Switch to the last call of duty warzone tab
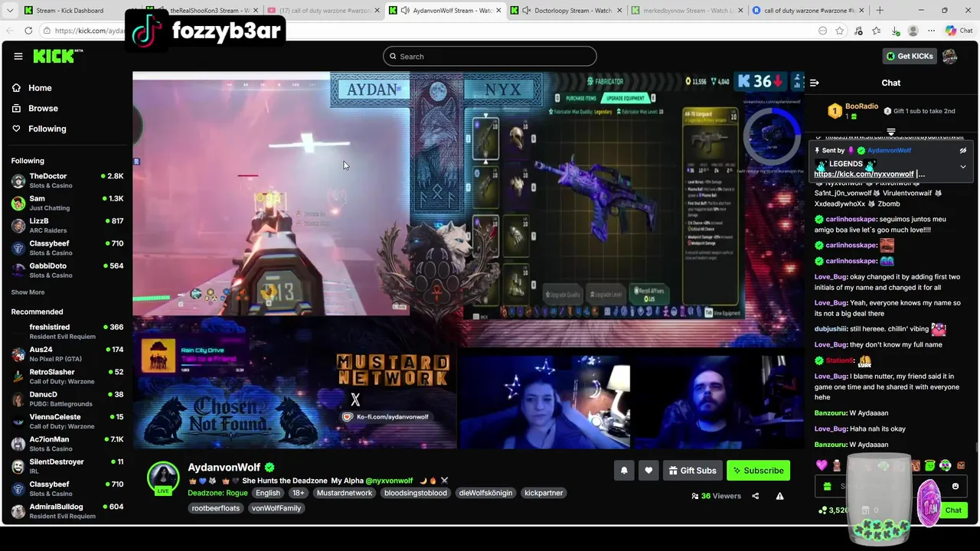This screenshot has height=551, width=980. pyautogui.click(x=808, y=11)
